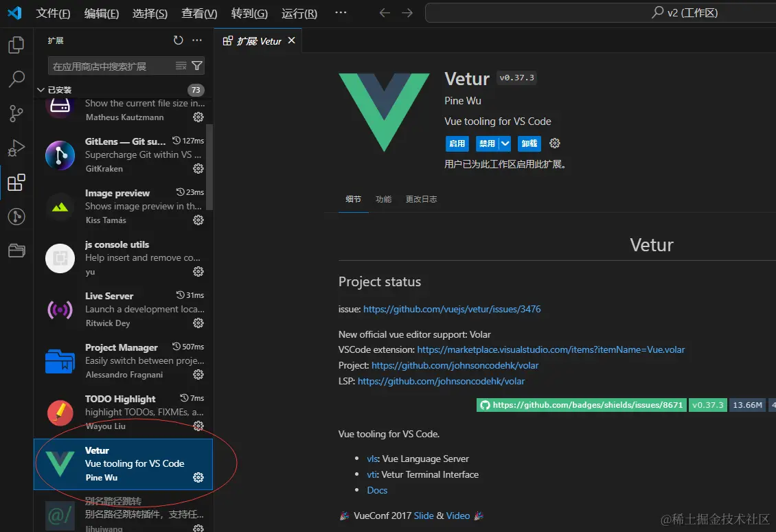Open Run and Debug view
The height and width of the screenshot is (532, 776).
pyautogui.click(x=16, y=148)
